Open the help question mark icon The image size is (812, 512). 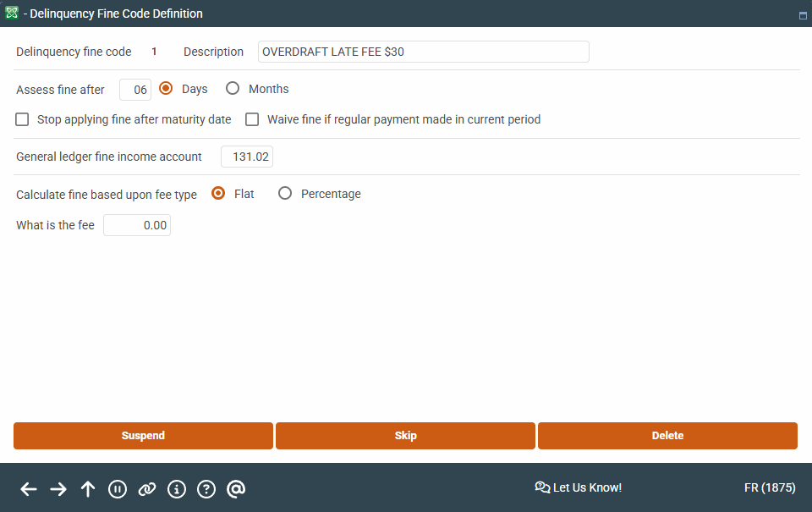click(x=206, y=488)
